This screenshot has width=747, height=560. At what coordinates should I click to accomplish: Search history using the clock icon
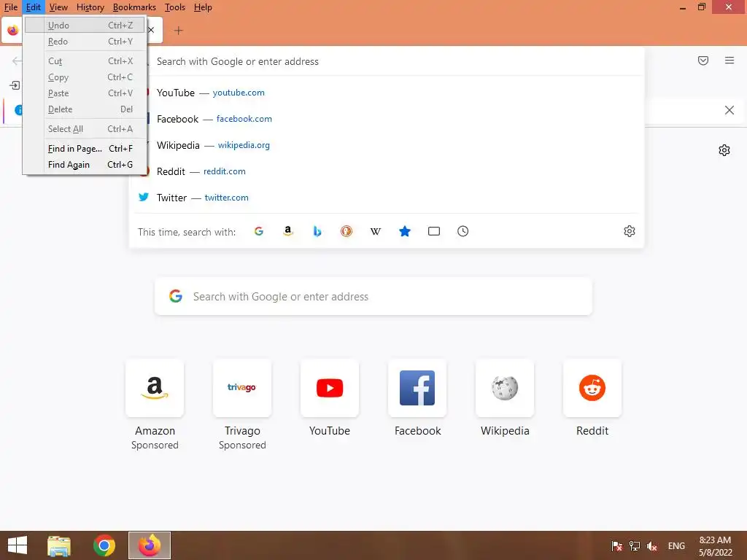tap(463, 231)
